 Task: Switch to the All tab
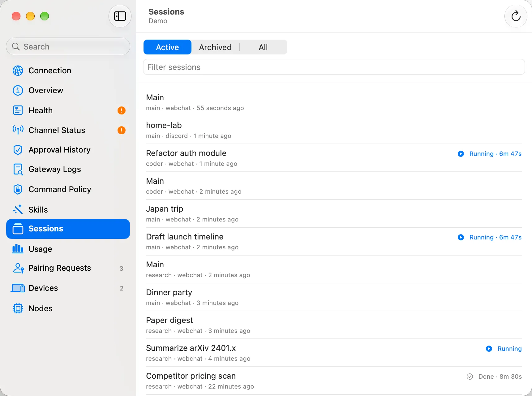pyautogui.click(x=263, y=47)
